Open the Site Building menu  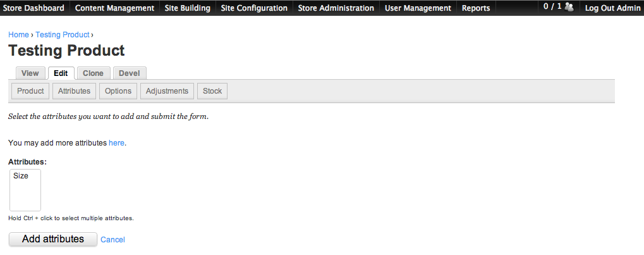click(x=187, y=8)
